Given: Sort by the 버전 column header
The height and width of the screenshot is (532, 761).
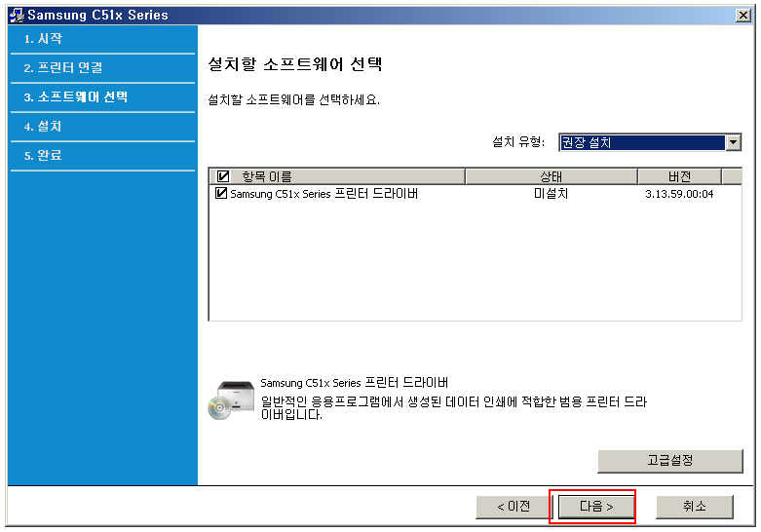Looking at the screenshot, I should tap(679, 176).
